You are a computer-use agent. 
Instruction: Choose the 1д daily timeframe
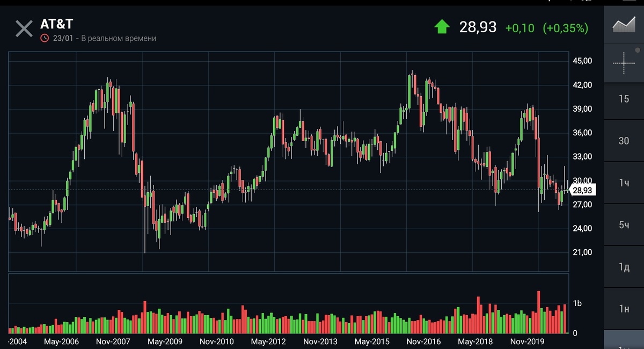click(x=624, y=267)
